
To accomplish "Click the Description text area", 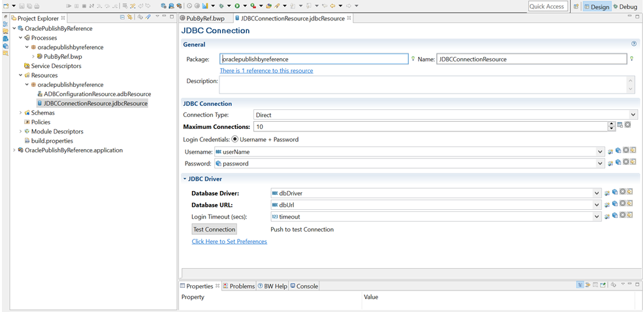I will [x=422, y=85].
